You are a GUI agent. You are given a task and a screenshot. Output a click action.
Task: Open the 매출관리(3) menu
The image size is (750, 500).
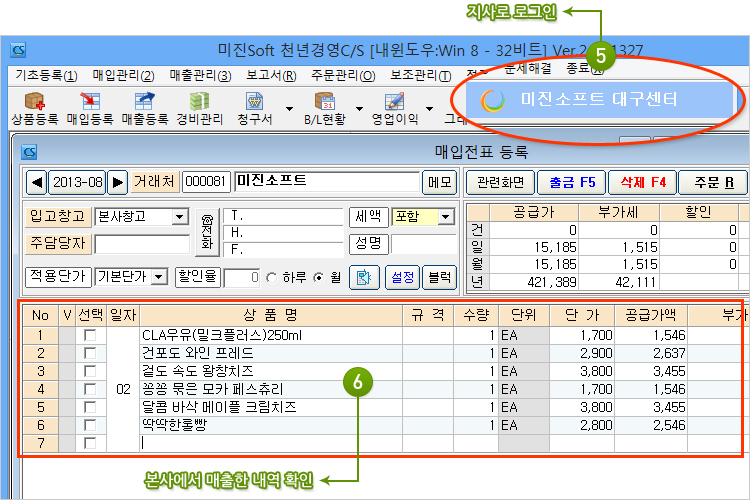200,76
